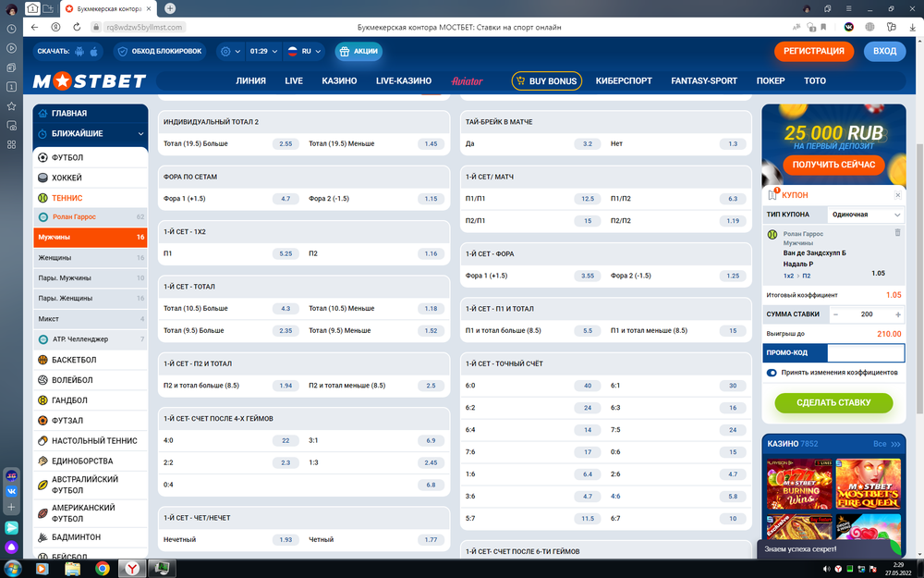Click the icon beside АВСТРАЛИЙСКИЙ ФУТБОЛ

point(43,485)
